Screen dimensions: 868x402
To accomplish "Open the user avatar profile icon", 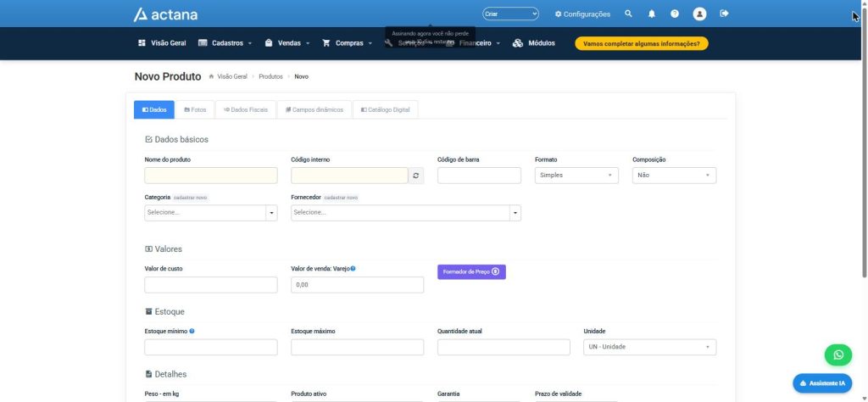I will click(699, 14).
